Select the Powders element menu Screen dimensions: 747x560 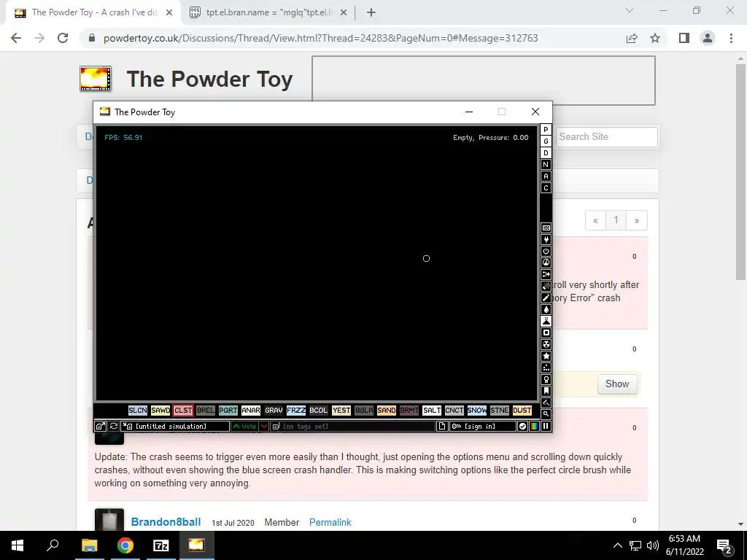click(546, 321)
